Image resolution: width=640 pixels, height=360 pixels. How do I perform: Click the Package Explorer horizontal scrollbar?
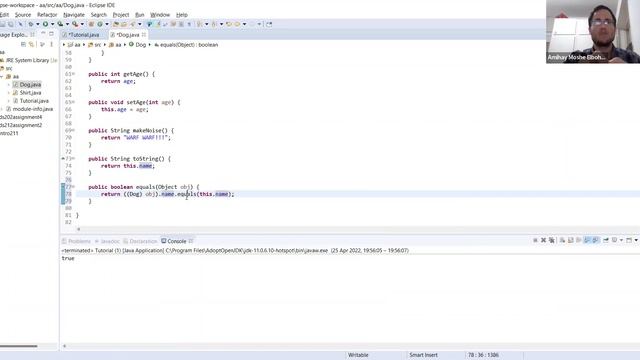(x=19, y=346)
